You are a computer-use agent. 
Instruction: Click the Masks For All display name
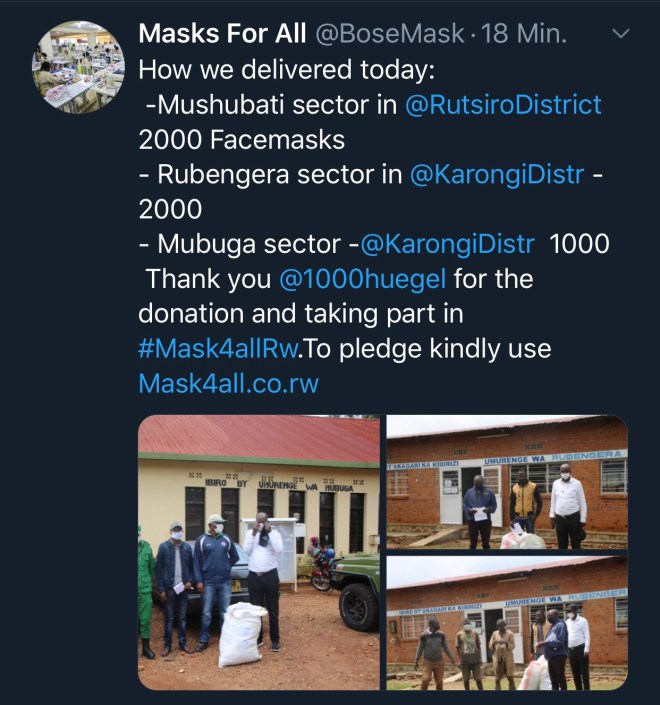point(222,34)
